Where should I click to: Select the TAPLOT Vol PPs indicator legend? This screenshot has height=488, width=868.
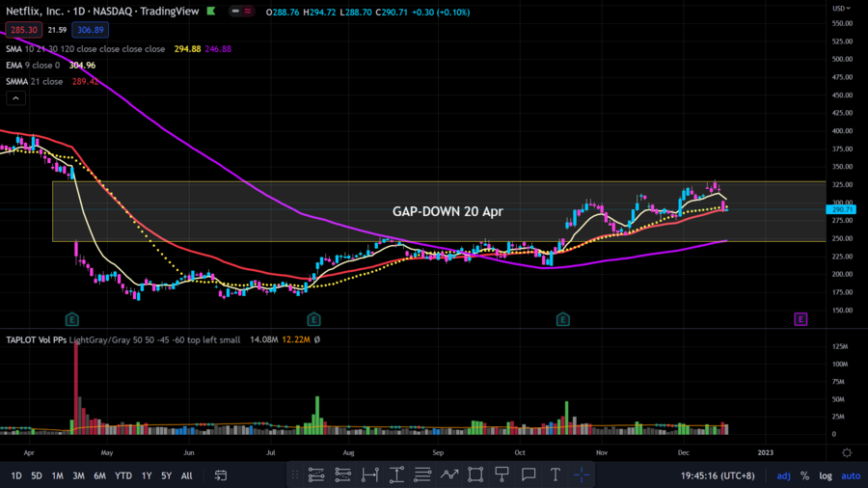[122, 339]
